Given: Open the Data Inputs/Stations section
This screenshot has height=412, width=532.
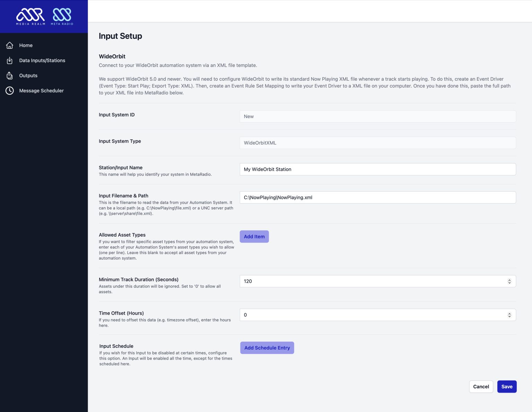Looking at the screenshot, I should click(42, 60).
